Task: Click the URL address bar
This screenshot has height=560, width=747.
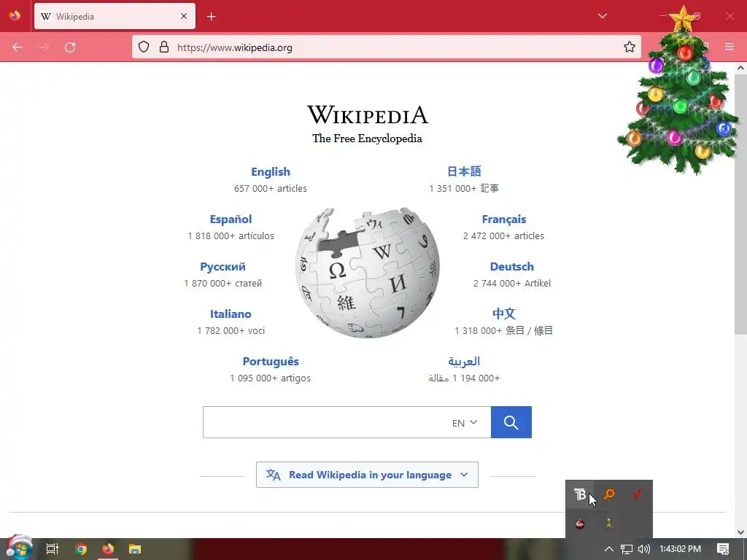Action: (387, 47)
